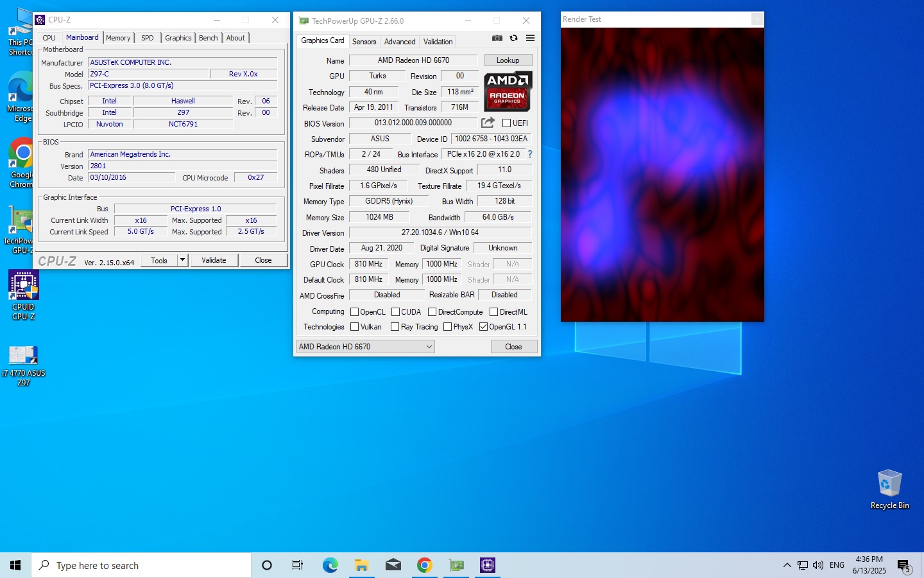Switch to the Memory tab in CPU-Z
924x578 pixels.
click(118, 38)
